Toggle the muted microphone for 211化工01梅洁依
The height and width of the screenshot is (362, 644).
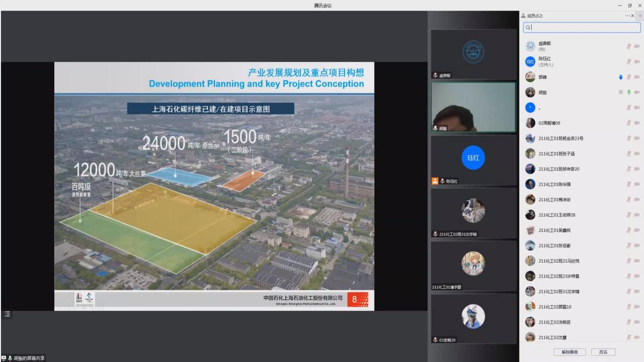coord(629,200)
